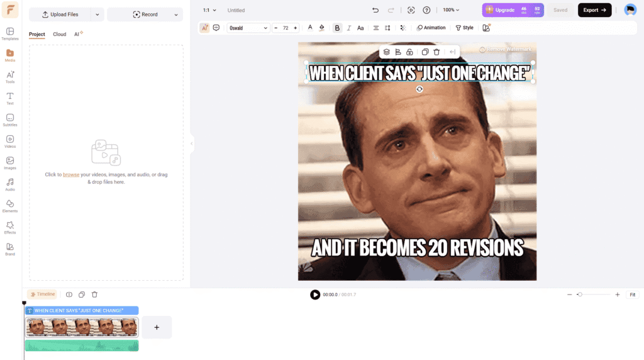Image resolution: width=644 pixels, height=360 pixels.
Task: Toggle italic formatting
Action: 348,28
